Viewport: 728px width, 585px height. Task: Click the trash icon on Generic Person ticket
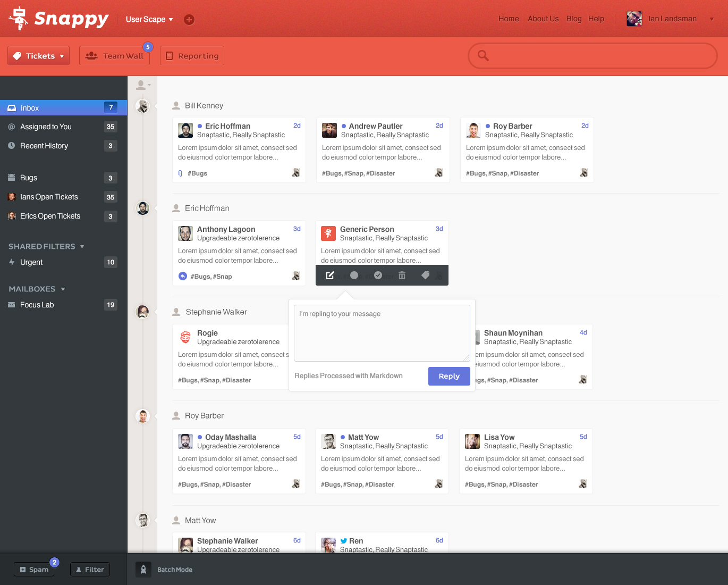tap(402, 275)
